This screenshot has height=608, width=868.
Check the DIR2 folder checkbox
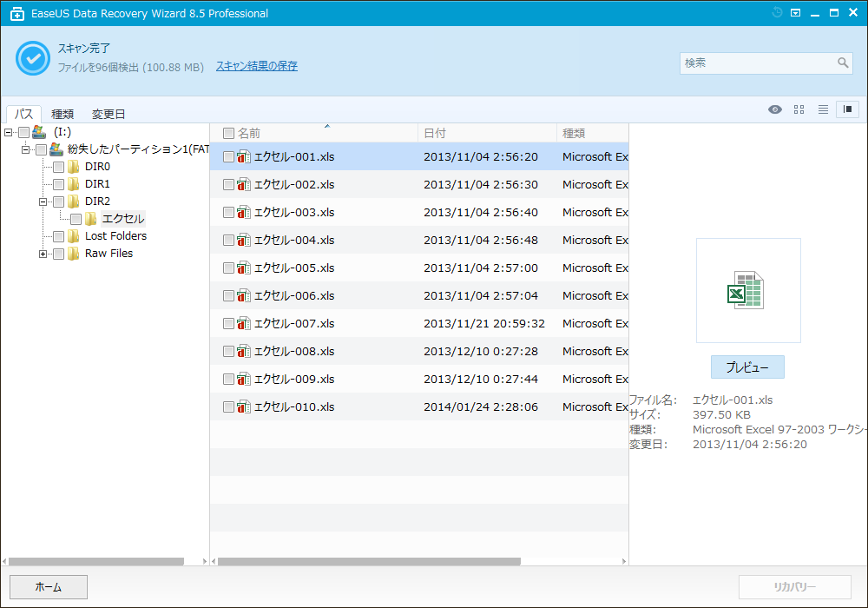click(58, 202)
